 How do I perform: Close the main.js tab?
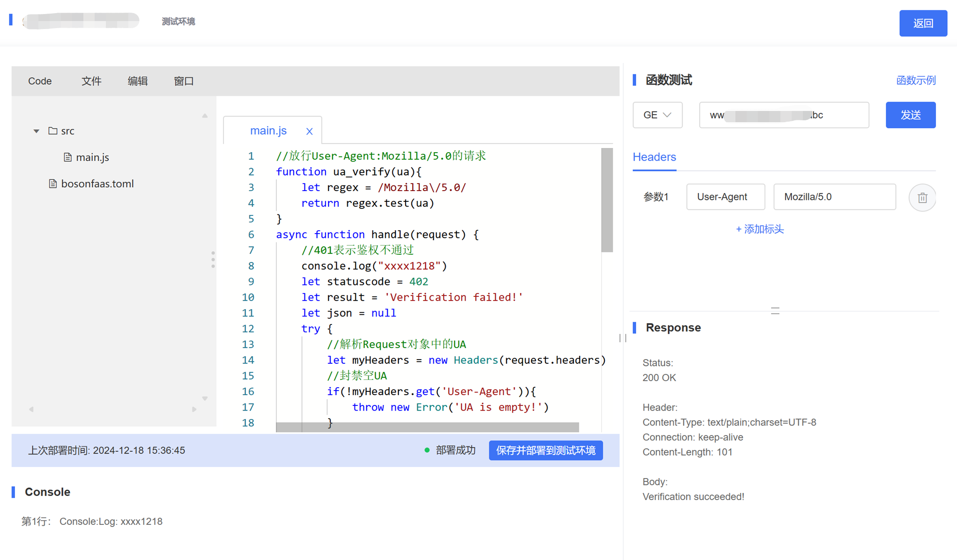[309, 131]
